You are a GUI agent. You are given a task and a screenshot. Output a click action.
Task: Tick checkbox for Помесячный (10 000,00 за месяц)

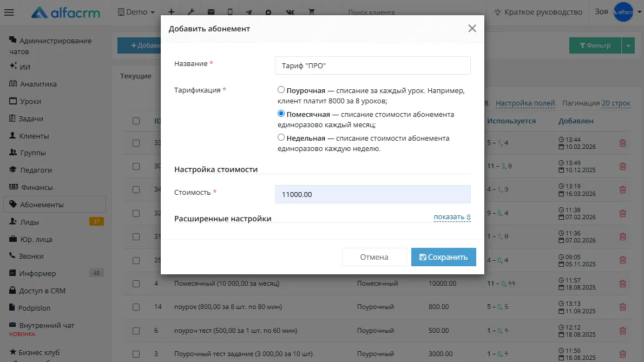click(136, 284)
